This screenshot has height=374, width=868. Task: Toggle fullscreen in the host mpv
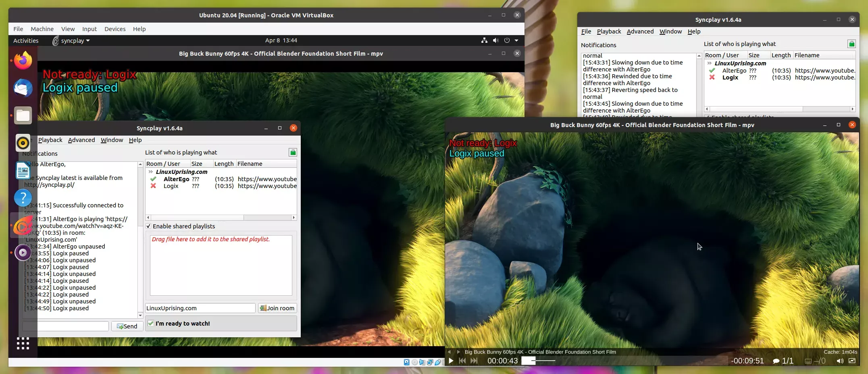pos(852,361)
